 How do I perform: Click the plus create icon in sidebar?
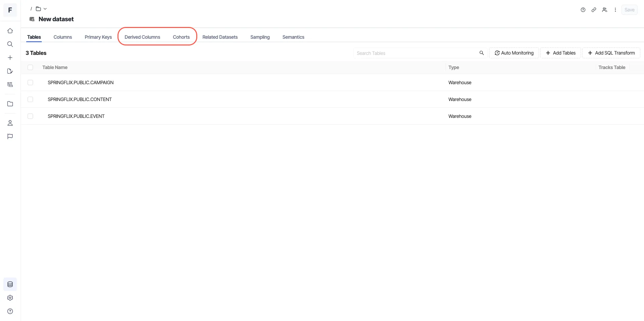pyautogui.click(x=10, y=58)
